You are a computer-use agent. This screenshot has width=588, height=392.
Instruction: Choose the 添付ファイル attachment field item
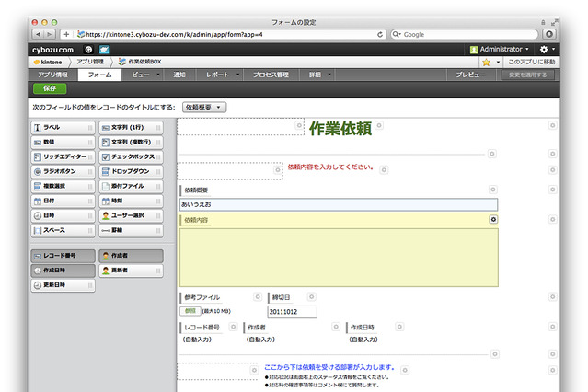(131, 186)
